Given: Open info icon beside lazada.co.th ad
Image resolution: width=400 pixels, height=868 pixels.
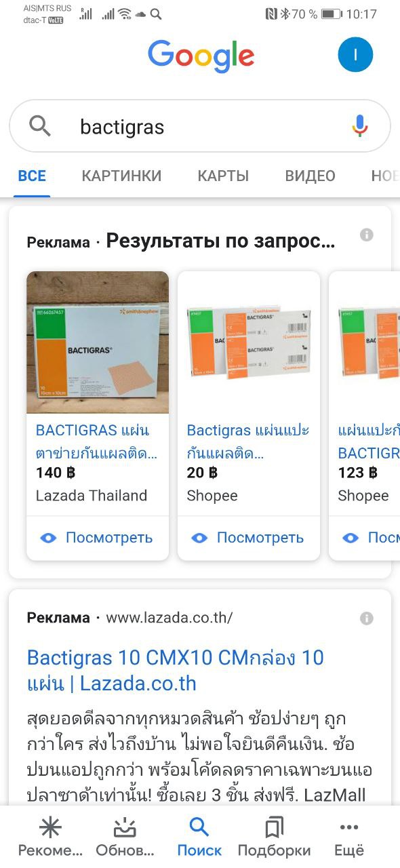Looking at the screenshot, I should point(367,618).
